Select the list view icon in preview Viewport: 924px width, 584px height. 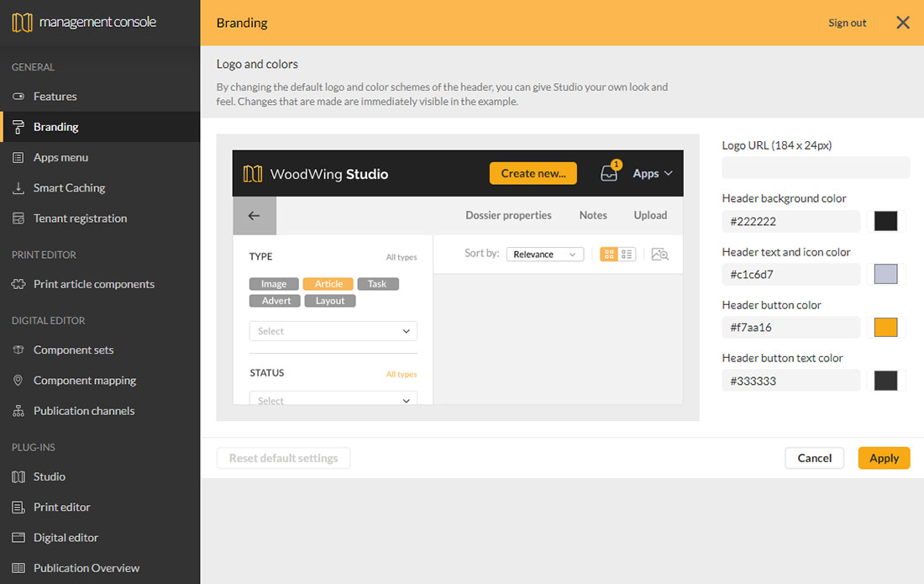pos(627,254)
